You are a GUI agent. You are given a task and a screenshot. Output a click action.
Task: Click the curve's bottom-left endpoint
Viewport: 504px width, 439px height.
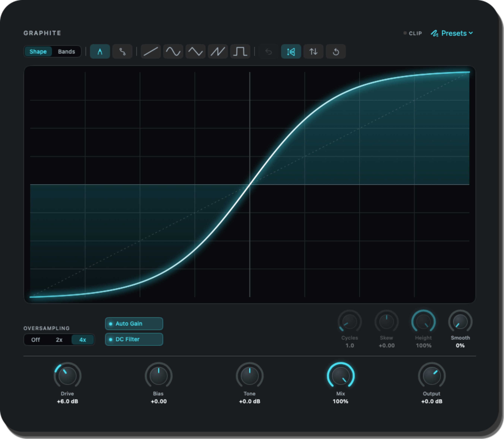pyautogui.click(x=31, y=297)
